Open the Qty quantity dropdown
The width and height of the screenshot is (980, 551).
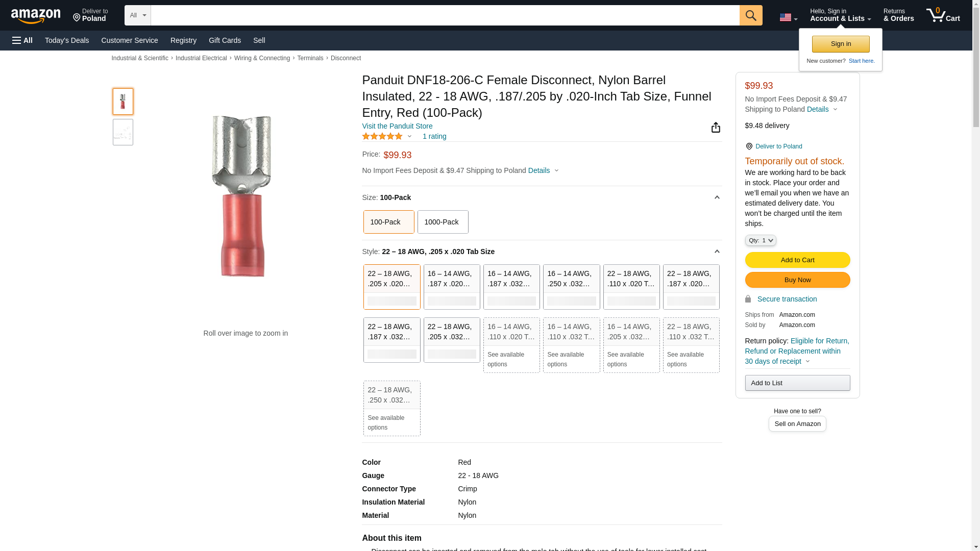760,240
